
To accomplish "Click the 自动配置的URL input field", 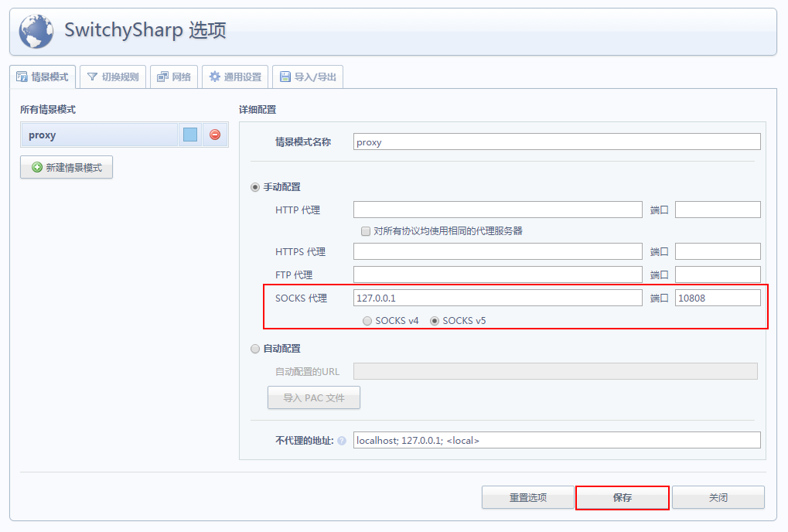I will (555, 371).
